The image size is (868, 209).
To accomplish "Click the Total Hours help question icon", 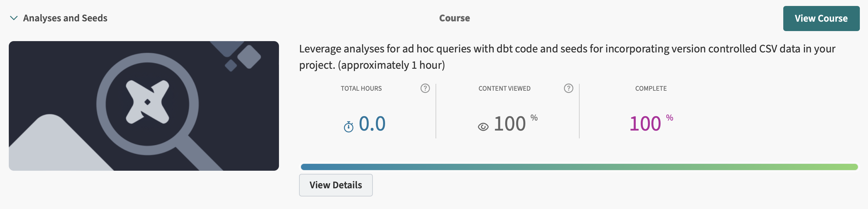I will pos(425,88).
